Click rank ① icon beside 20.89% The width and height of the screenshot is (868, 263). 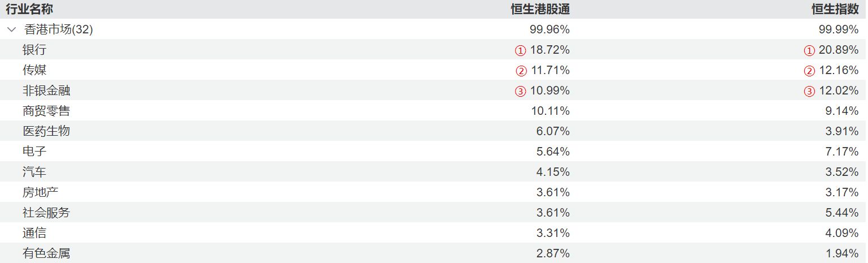tap(809, 50)
